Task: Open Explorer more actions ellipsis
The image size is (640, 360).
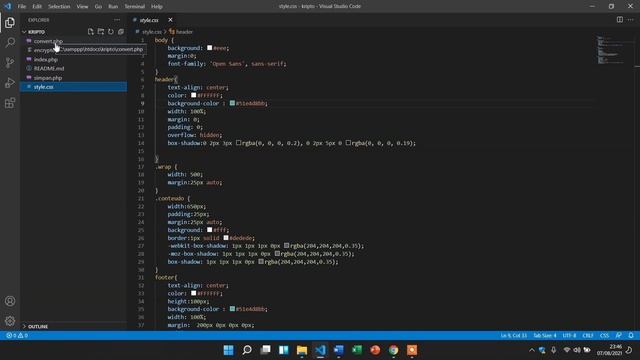Action: point(117,20)
